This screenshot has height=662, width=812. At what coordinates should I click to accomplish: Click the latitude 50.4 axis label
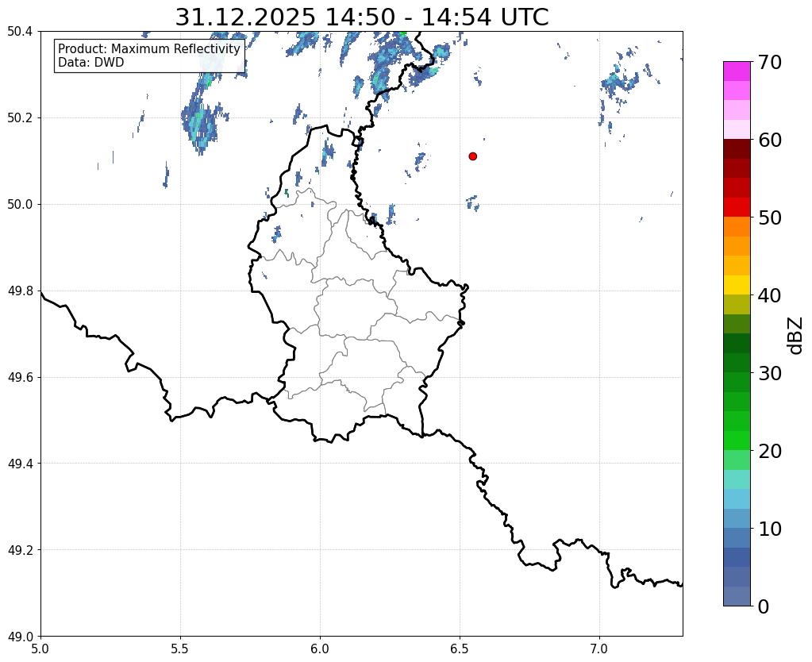(x=20, y=32)
